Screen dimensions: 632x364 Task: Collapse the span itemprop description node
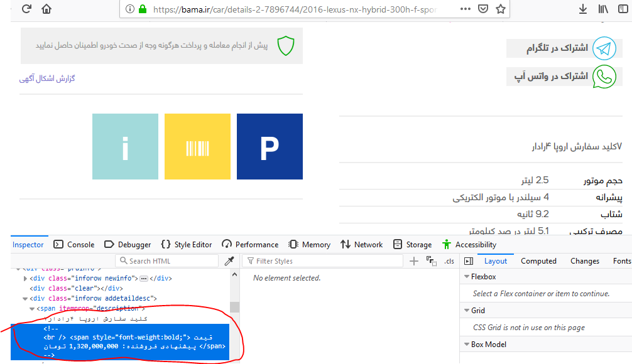pos(32,308)
